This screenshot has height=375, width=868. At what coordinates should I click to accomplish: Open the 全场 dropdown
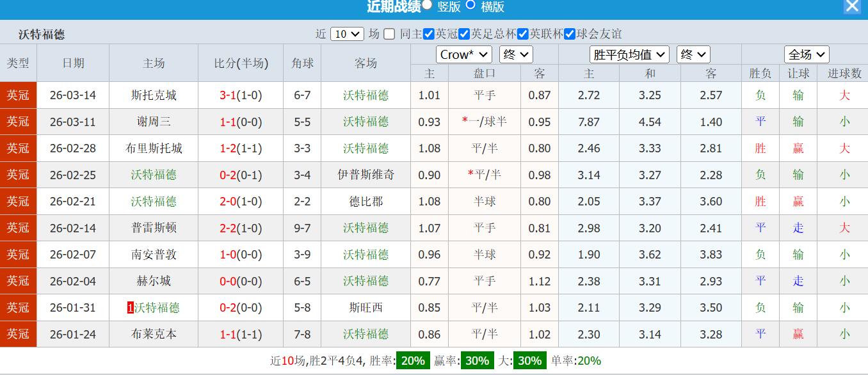(x=806, y=54)
